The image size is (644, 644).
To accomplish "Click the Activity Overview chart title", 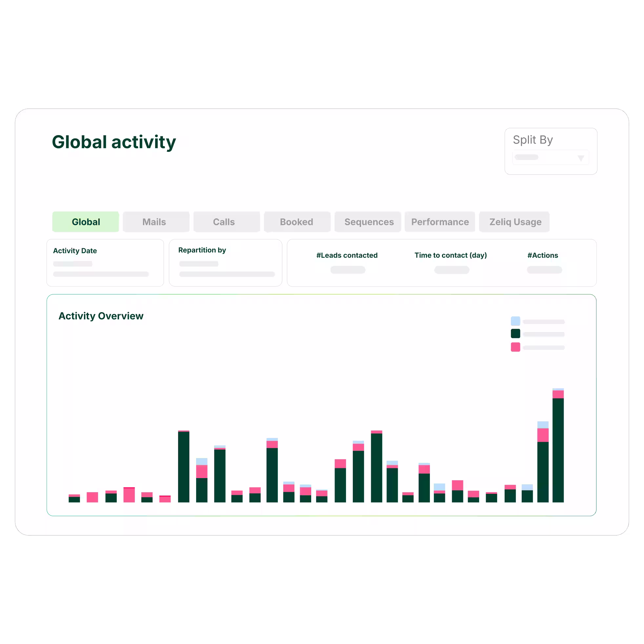I will click(x=101, y=316).
